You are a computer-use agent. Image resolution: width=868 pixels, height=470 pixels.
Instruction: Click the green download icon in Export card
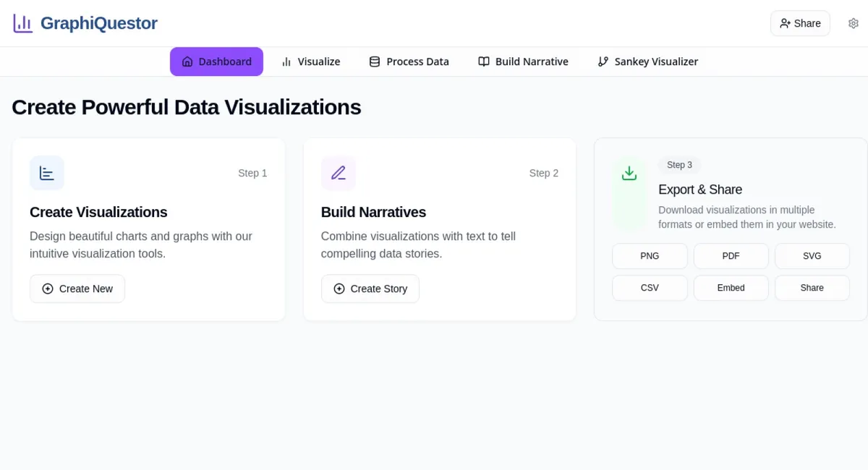(x=629, y=174)
